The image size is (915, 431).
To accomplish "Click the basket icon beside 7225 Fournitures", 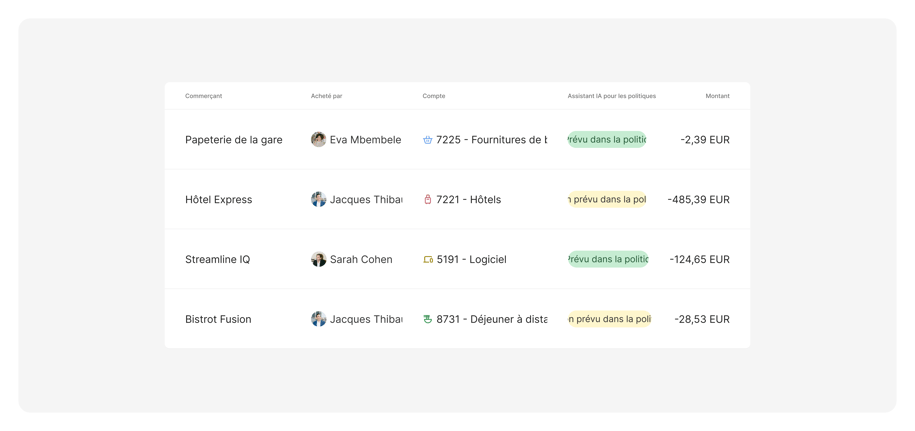I will pos(427,140).
